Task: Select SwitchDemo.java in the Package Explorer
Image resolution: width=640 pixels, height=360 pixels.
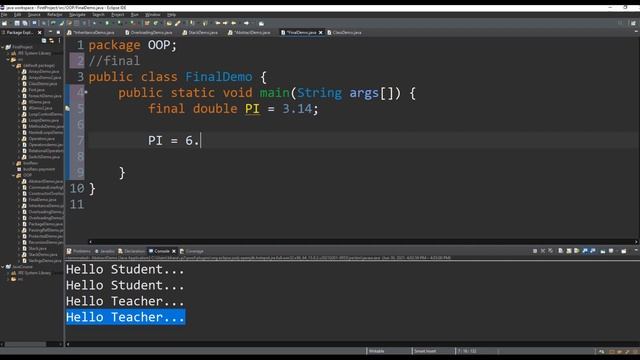Action: [x=41, y=157]
